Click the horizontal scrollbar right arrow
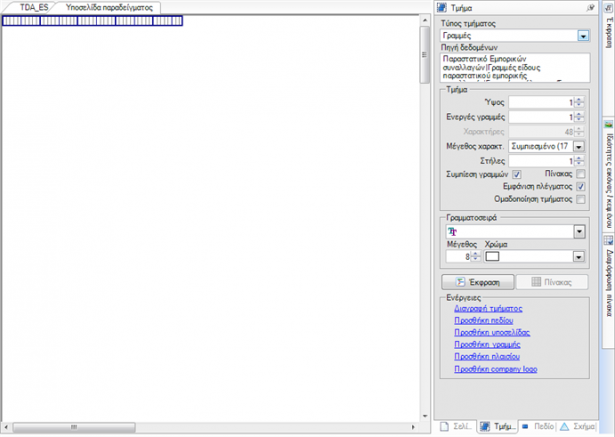The width and height of the screenshot is (615, 437). pos(413,427)
